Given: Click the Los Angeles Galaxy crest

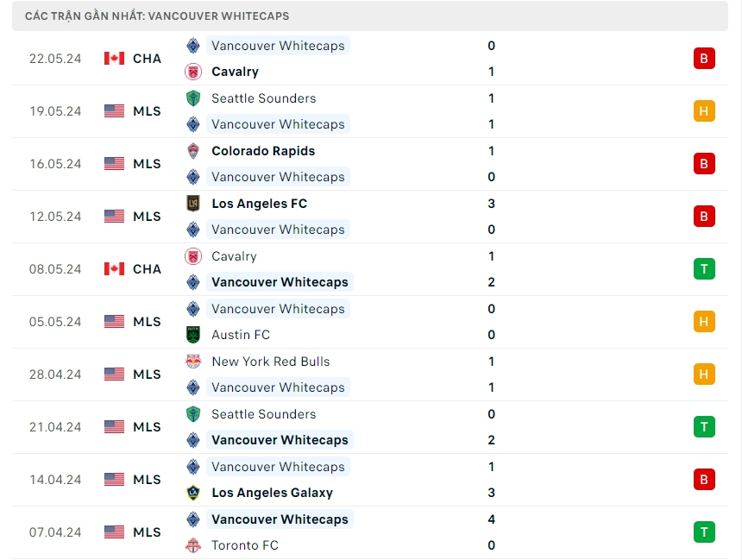Looking at the screenshot, I should pos(193,493).
